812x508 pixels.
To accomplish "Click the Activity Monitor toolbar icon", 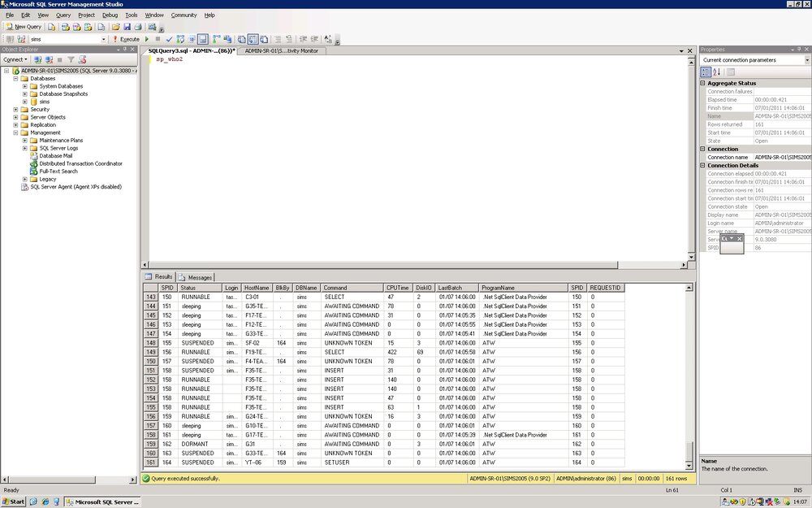I will 152,27.
